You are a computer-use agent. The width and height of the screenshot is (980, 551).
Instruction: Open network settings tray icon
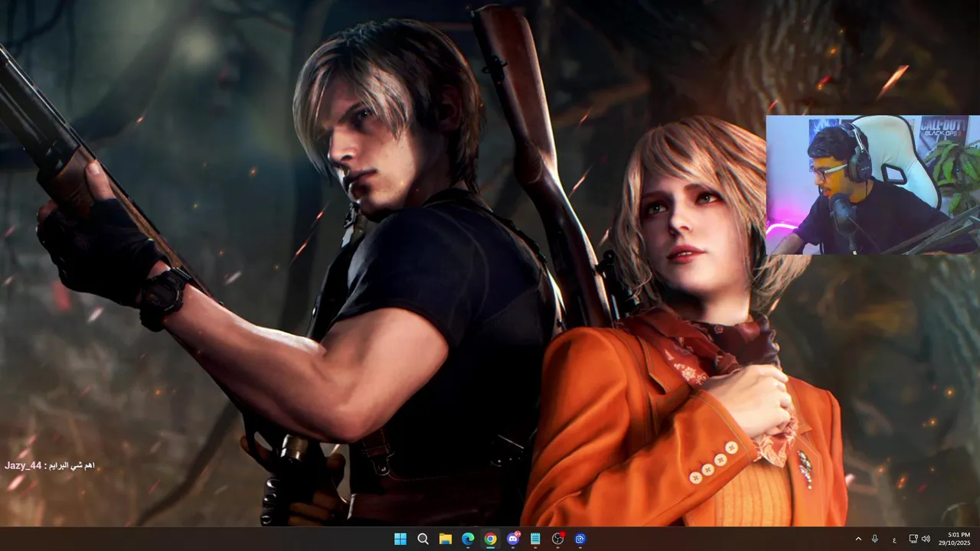point(913,539)
